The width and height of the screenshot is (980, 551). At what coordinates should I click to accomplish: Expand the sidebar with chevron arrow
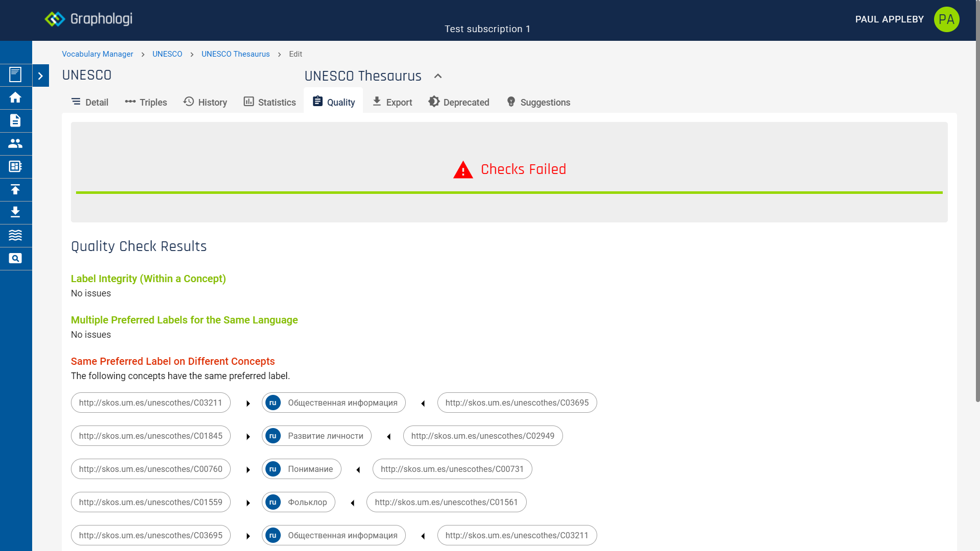[40, 76]
